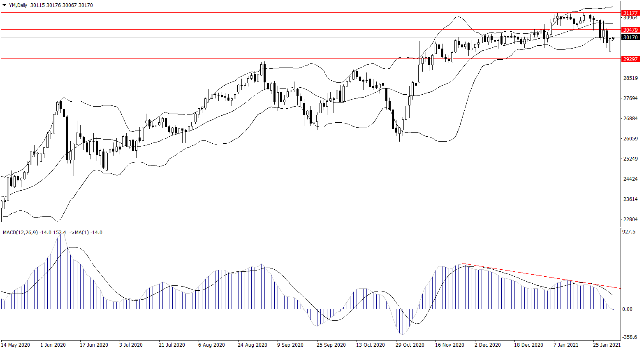Click the 25 Jan 2021 date label

[x=607, y=345]
